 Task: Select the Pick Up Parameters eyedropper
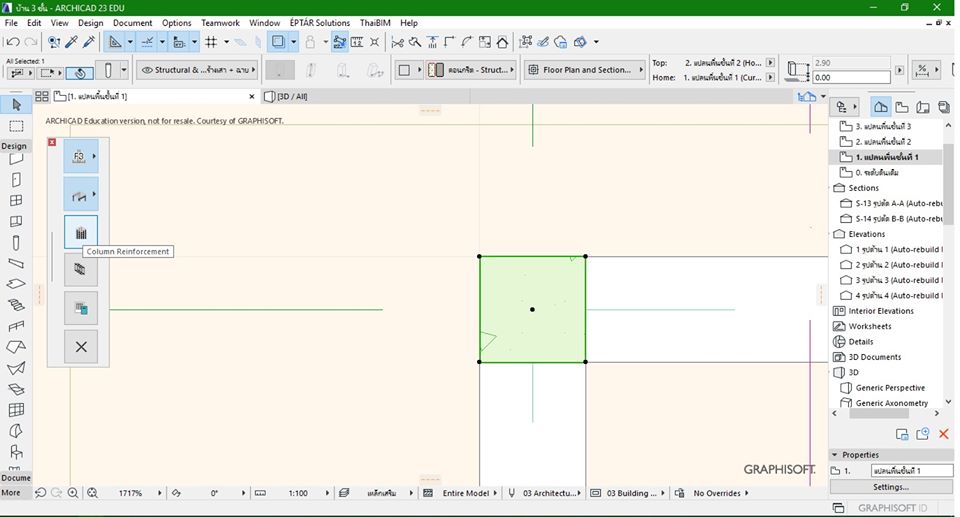(70, 42)
